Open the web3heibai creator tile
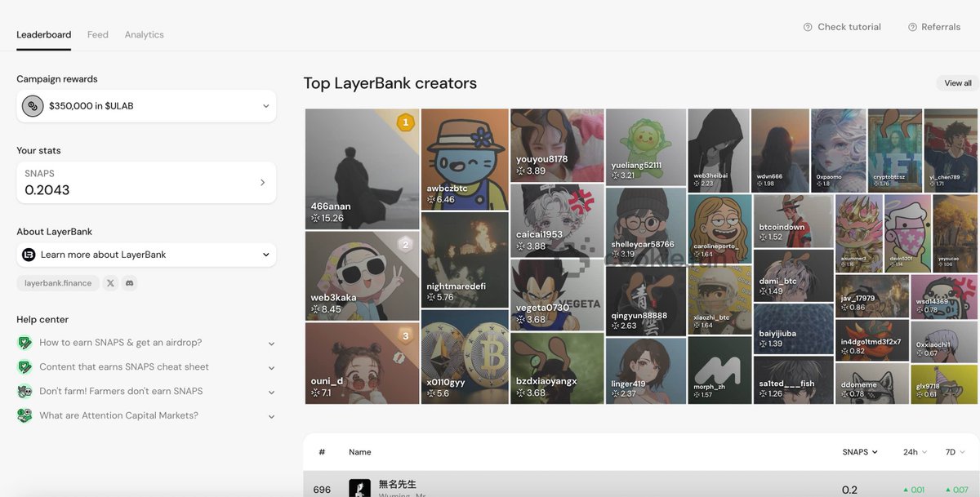Viewport: 980px width, 497px height. coord(719,151)
